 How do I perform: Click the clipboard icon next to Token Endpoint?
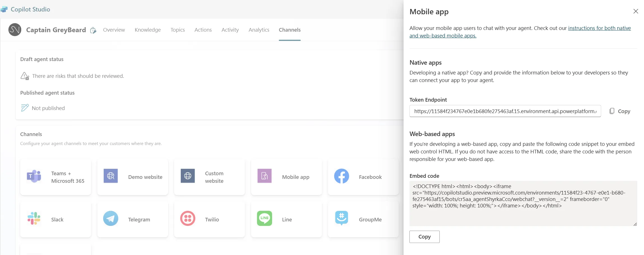[612, 111]
